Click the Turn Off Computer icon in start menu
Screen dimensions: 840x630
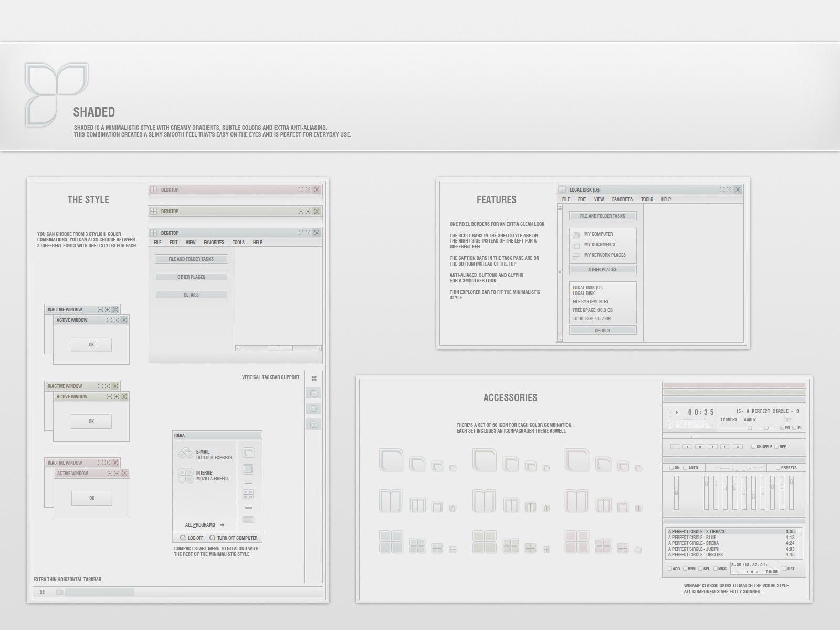(212, 538)
